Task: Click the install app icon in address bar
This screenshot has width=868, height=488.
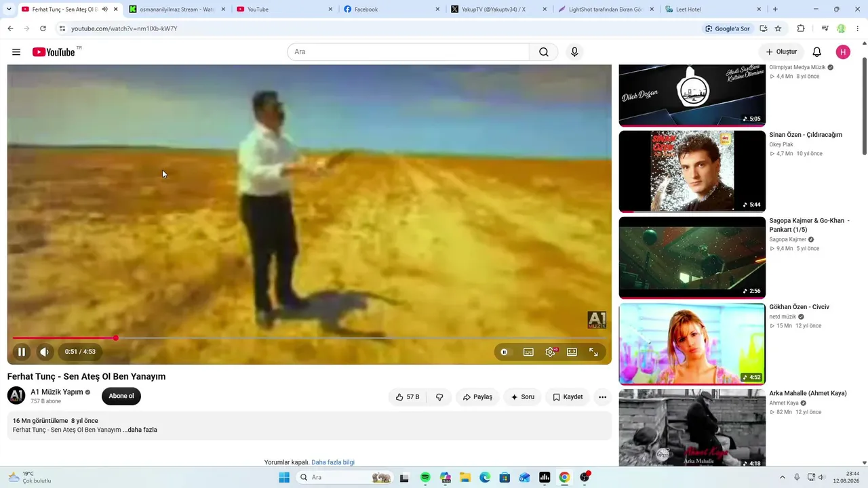Action: [x=764, y=28]
